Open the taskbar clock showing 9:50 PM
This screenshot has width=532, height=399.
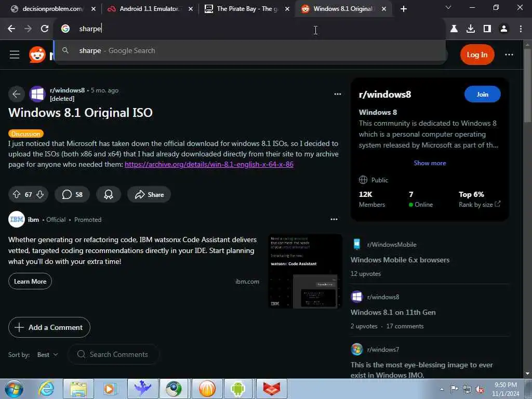506,389
